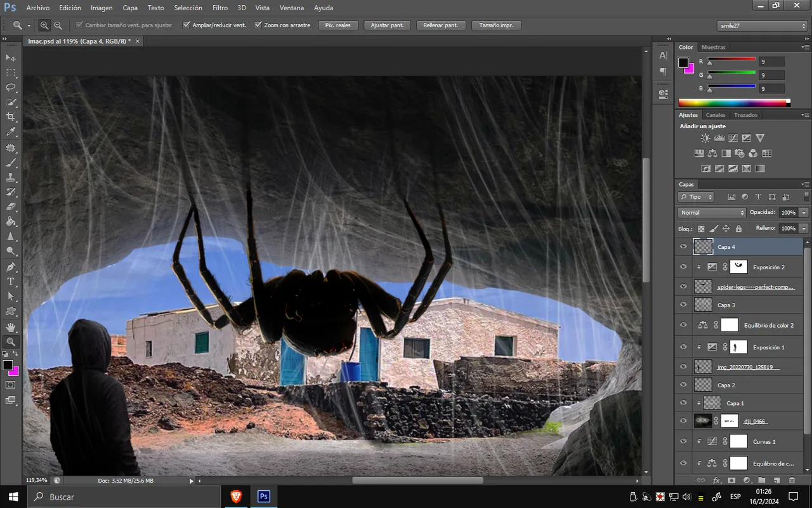Screen dimensions: 812x508
Task: Open the Brave browser from taskbar
Action: tap(236, 497)
